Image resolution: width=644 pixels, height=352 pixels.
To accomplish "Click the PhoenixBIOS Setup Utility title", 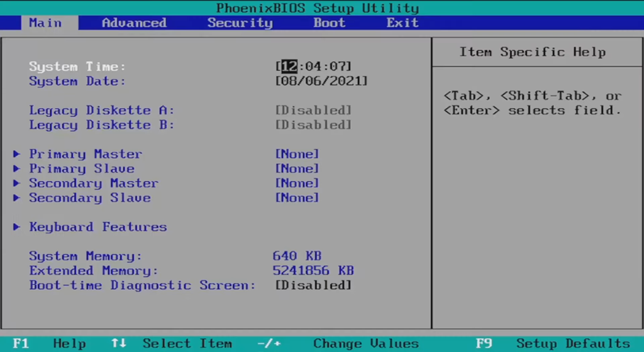I will point(318,8).
